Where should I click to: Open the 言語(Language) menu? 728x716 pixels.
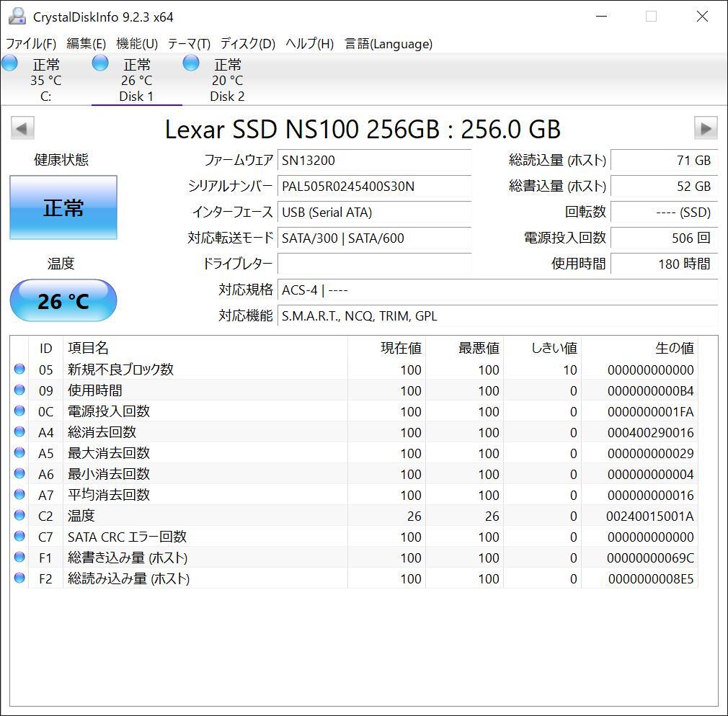[x=389, y=44]
